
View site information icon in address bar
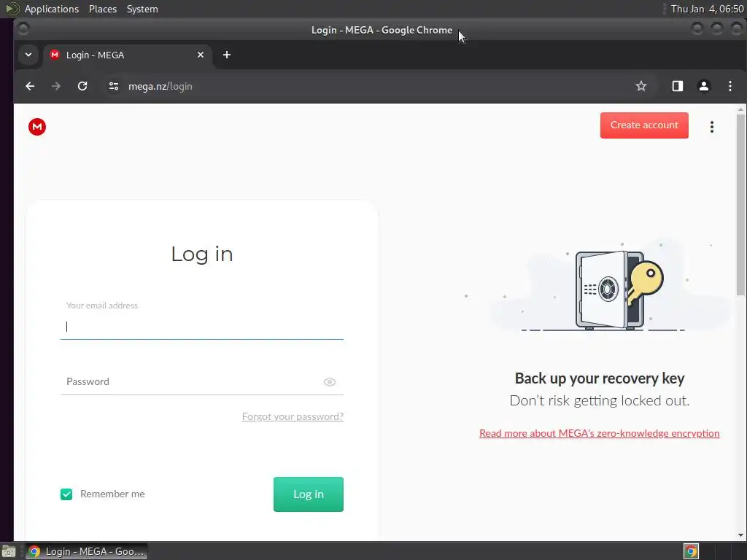[x=113, y=86]
